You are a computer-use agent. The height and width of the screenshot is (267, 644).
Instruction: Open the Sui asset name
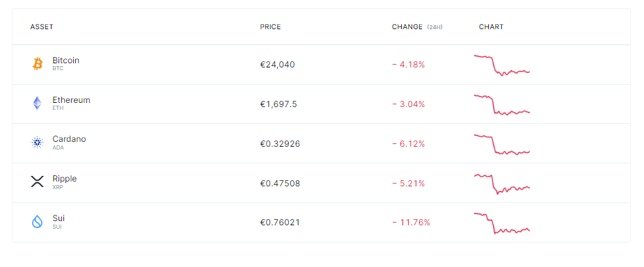(x=58, y=218)
